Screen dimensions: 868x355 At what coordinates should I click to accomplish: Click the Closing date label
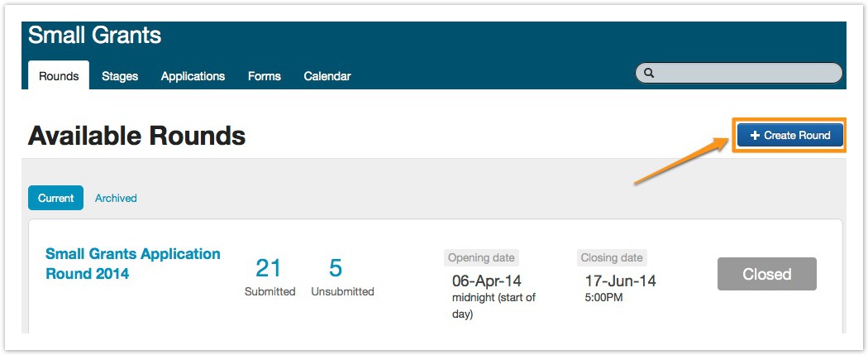[613, 257]
